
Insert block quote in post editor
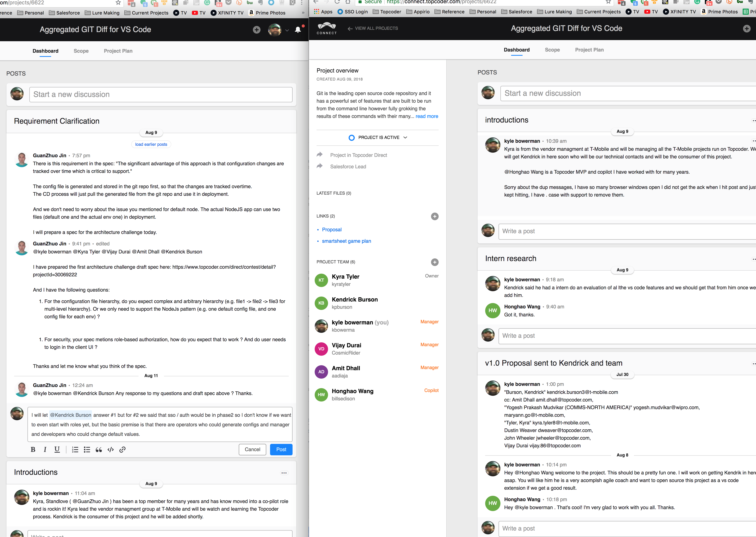(98, 450)
